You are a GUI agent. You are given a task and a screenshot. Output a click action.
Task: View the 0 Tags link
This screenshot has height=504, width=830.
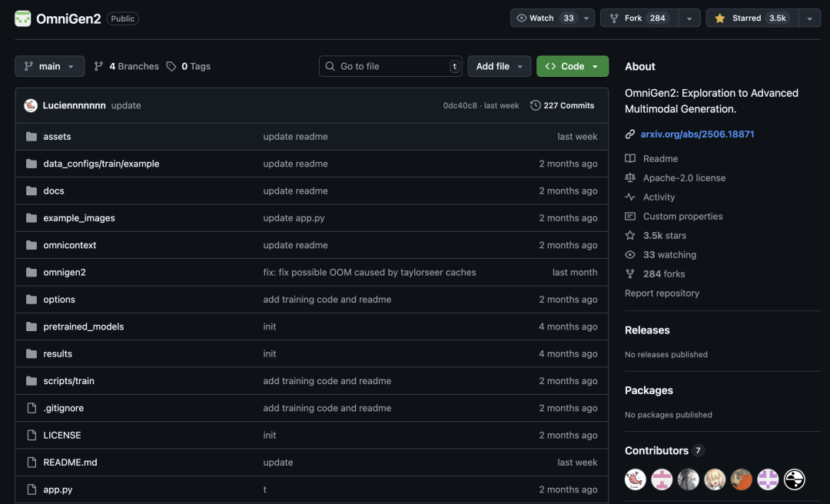point(188,66)
